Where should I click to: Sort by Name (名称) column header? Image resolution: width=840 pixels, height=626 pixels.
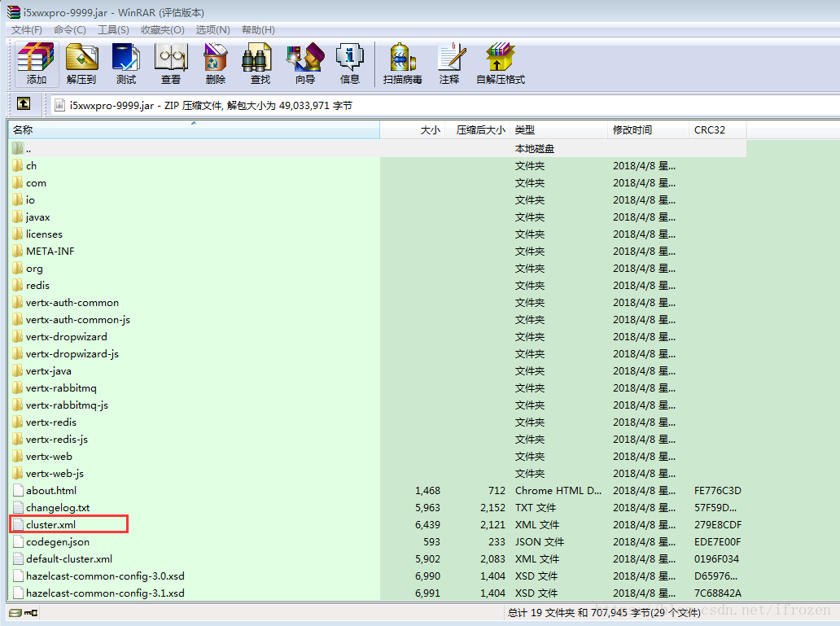[x=194, y=129]
